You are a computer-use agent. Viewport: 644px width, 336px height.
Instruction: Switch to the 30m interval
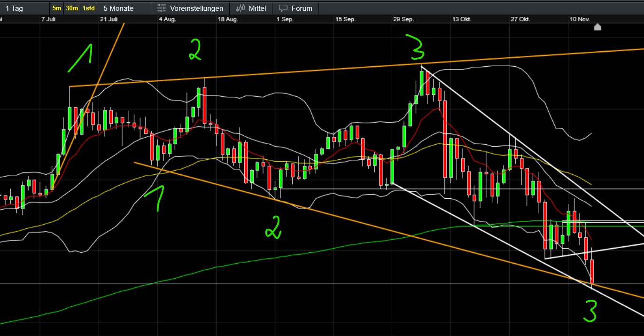(x=72, y=8)
